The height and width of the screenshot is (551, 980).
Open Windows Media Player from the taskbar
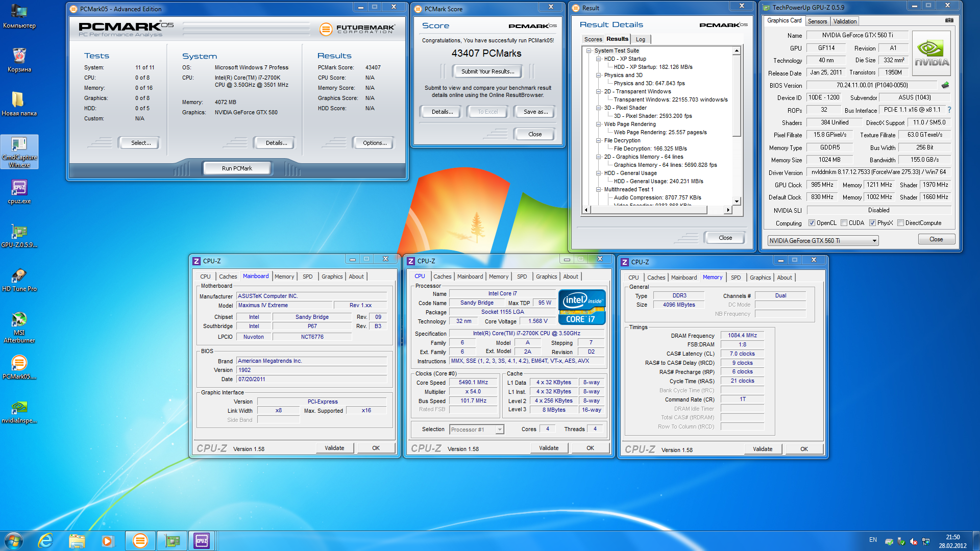coord(107,541)
